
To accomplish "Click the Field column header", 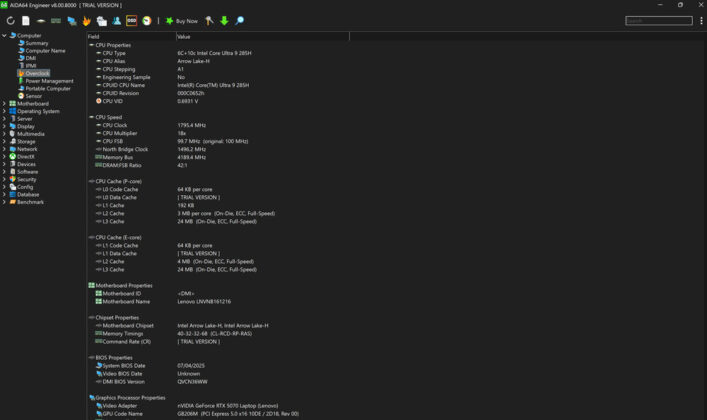I will [131, 37].
